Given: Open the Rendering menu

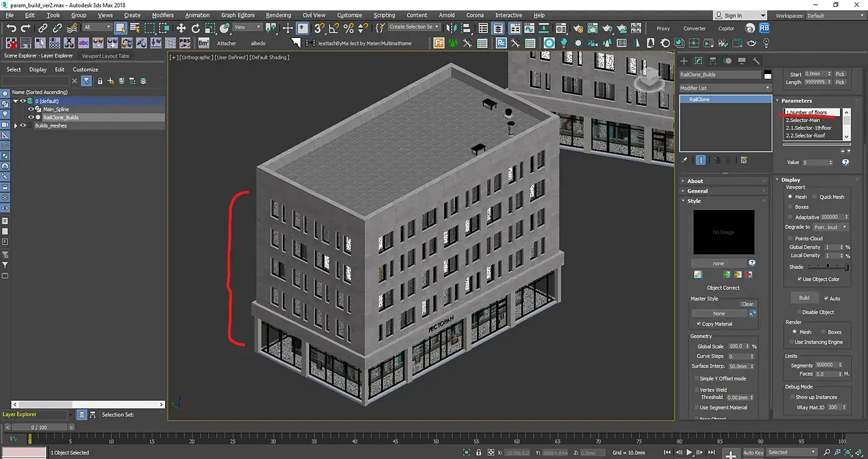Looking at the screenshot, I should [278, 15].
